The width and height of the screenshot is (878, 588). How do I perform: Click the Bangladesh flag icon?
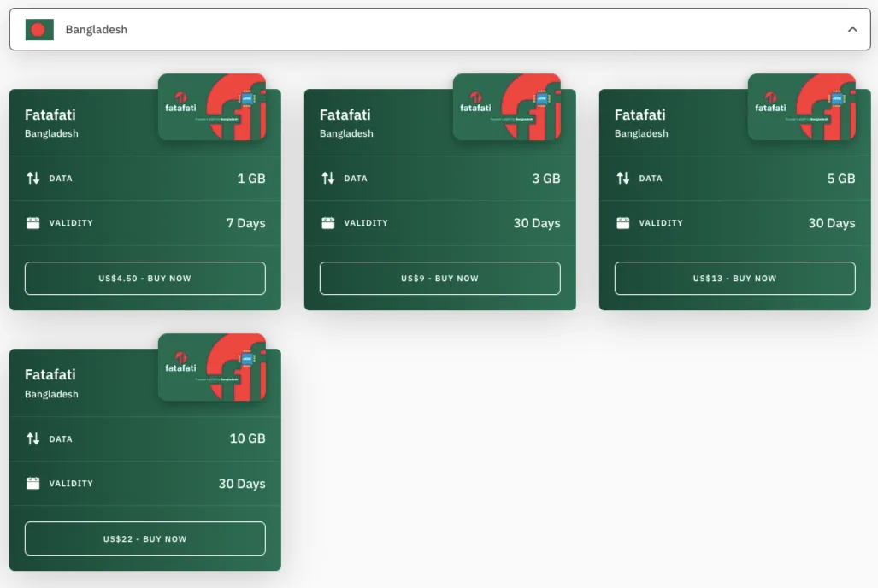(x=39, y=30)
